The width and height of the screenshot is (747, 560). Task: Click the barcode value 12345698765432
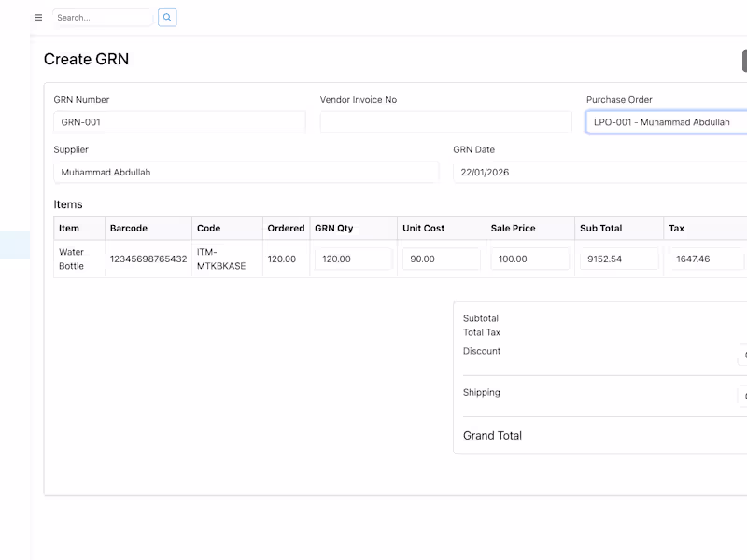coord(148,259)
